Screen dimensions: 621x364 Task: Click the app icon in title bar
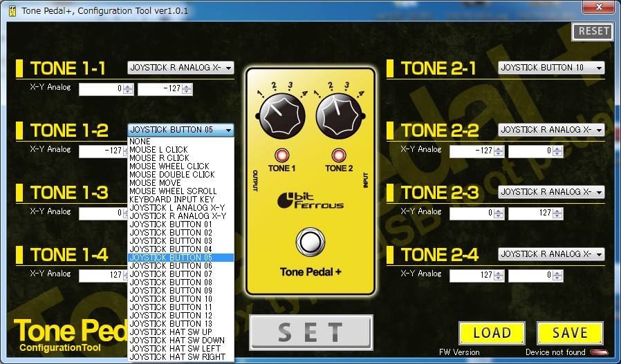tap(12, 10)
